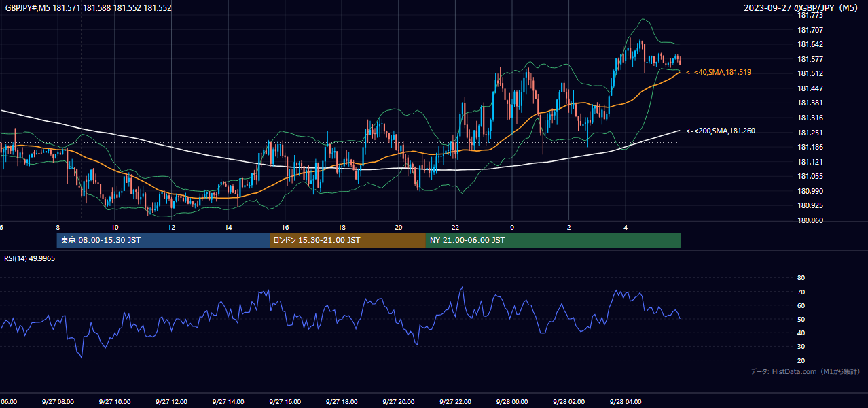Click the RSI 20 level label
Screen dimensions: 868x408
(x=801, y=361)
